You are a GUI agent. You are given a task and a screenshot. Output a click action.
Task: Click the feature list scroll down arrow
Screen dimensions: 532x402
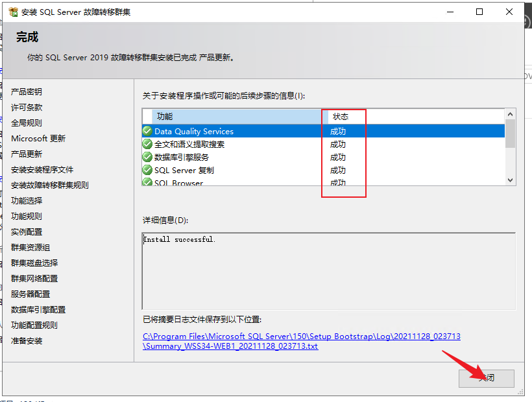click(510, 180)
